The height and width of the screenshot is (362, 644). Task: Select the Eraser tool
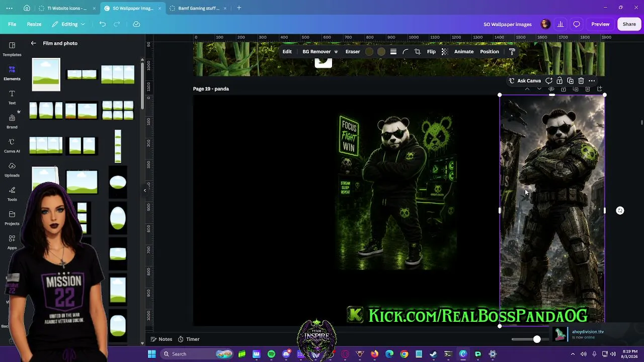(353, 52)
